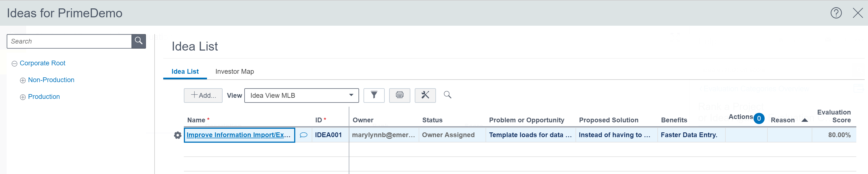This screenshot has height=174, width=868.
Task: Switch to the Investor Map tab
Action: (x=235, y=71)
